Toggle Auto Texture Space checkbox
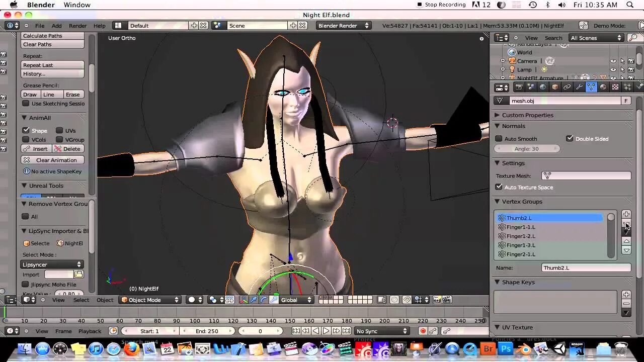 pyautogui.click(x=499, y=187)
